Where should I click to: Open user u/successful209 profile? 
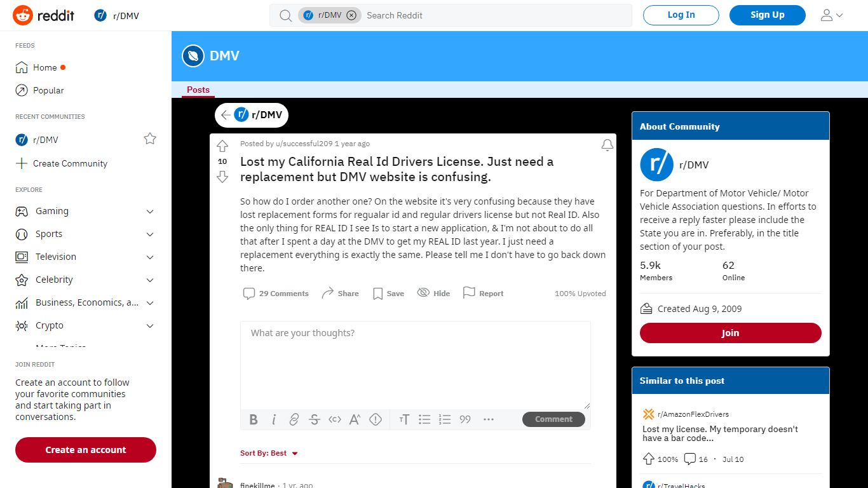(x=304, y=144)
